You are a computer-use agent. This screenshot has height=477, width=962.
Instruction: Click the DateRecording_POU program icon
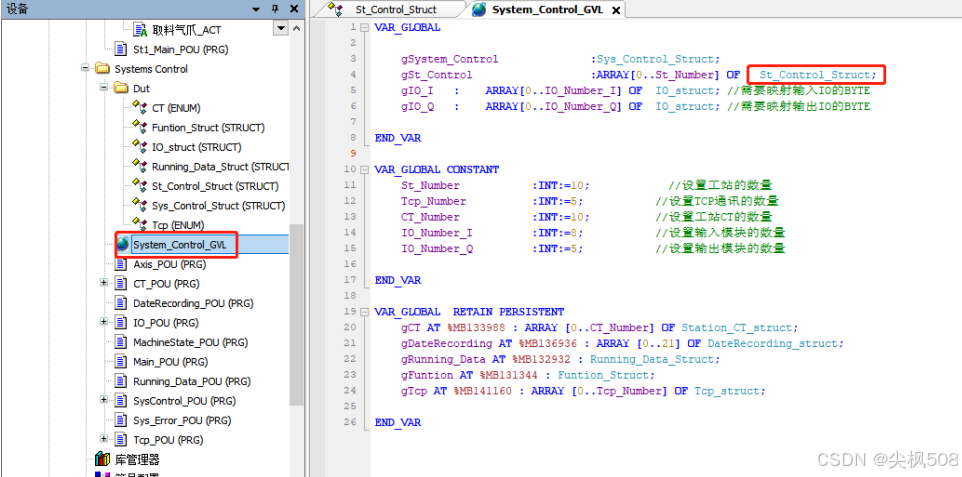click(122, 303)
